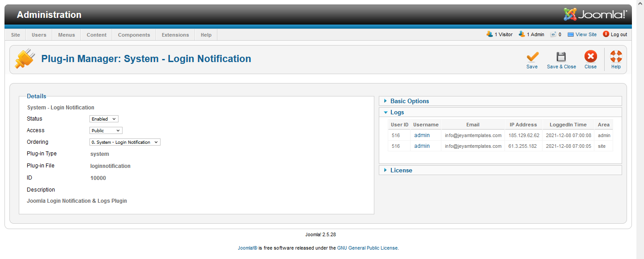Click the View Site monitor icon
Viewport: 644px width, 259px height.
[571, 34]
